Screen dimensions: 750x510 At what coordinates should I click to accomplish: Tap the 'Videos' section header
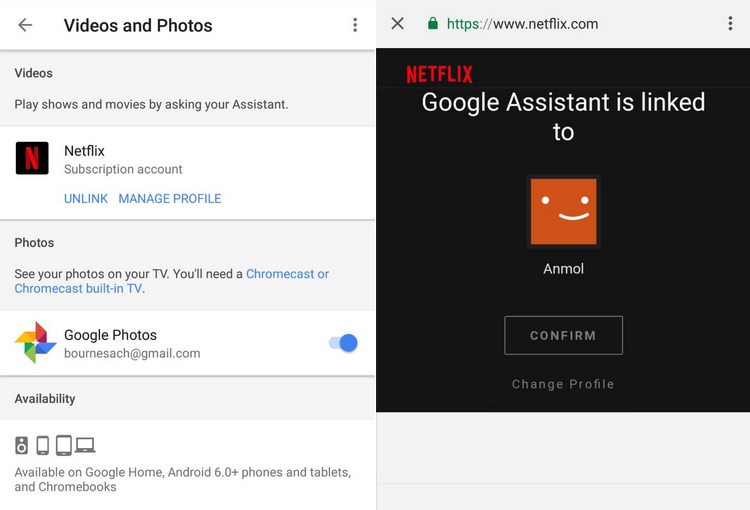(x=33, y=73)
